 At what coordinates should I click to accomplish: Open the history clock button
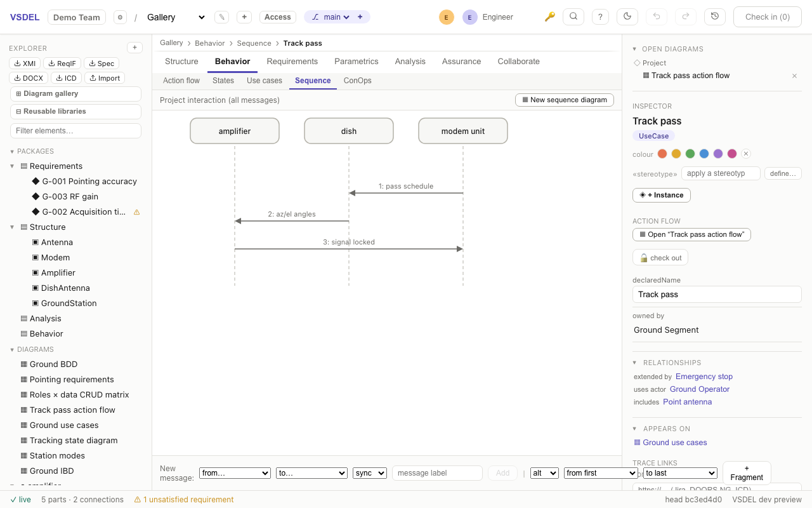(x=715, y=17)
